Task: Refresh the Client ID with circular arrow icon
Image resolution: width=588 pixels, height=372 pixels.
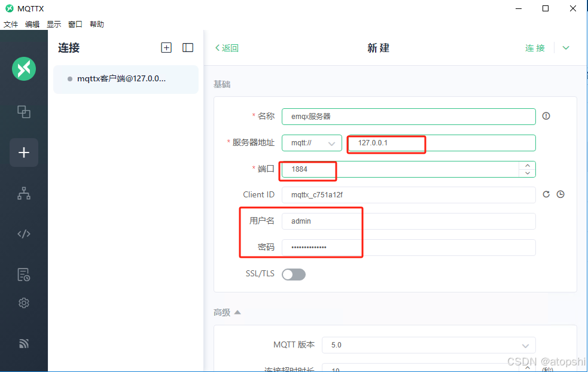Action: click(x=546, y=194)
